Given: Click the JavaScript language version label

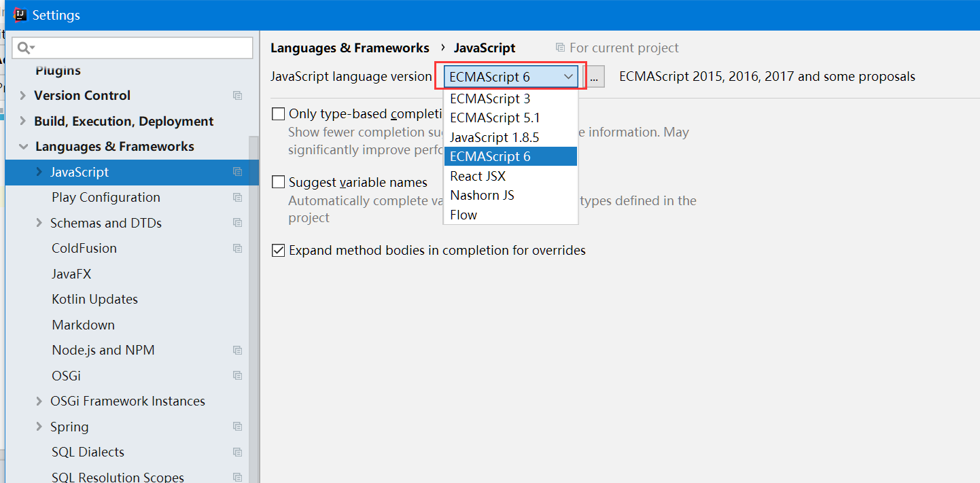Looking at the screenshot, I should pos(351,77).
